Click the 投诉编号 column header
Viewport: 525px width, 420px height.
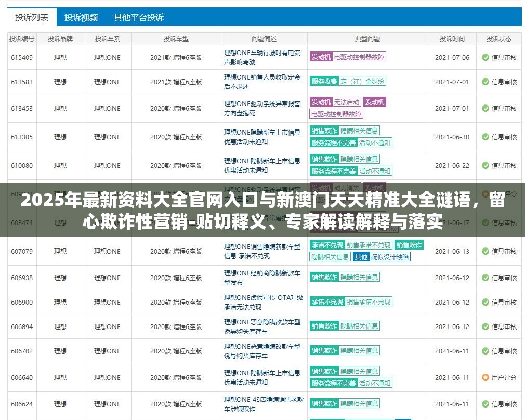click(22, 39)
